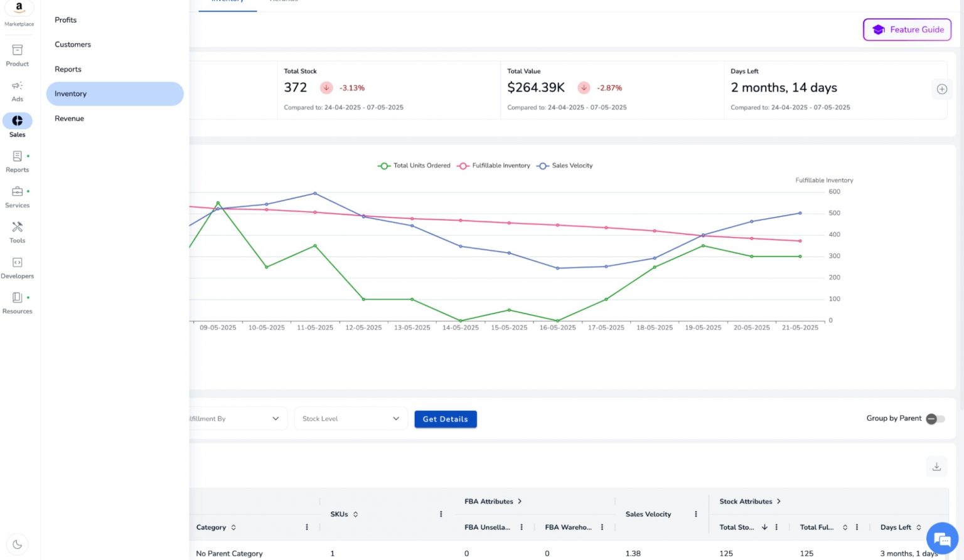Open the Feature Guide
964x560 pixels.
pos(906,29)
